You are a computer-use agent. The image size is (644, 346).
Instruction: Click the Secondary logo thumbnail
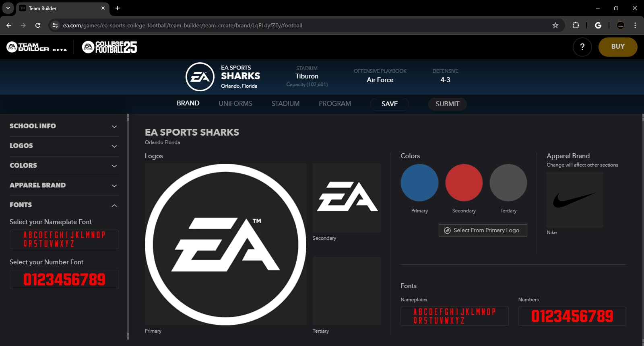(x=347, y=198)
